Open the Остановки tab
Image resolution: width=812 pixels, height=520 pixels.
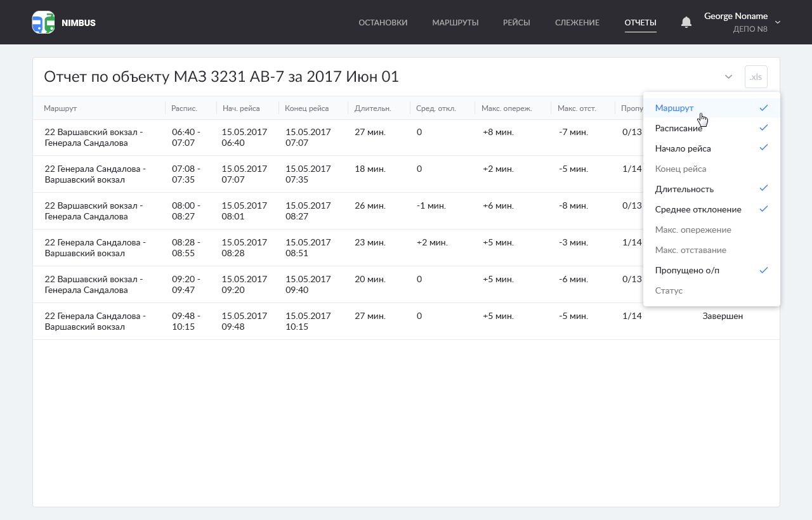click(x=383, y=23)
